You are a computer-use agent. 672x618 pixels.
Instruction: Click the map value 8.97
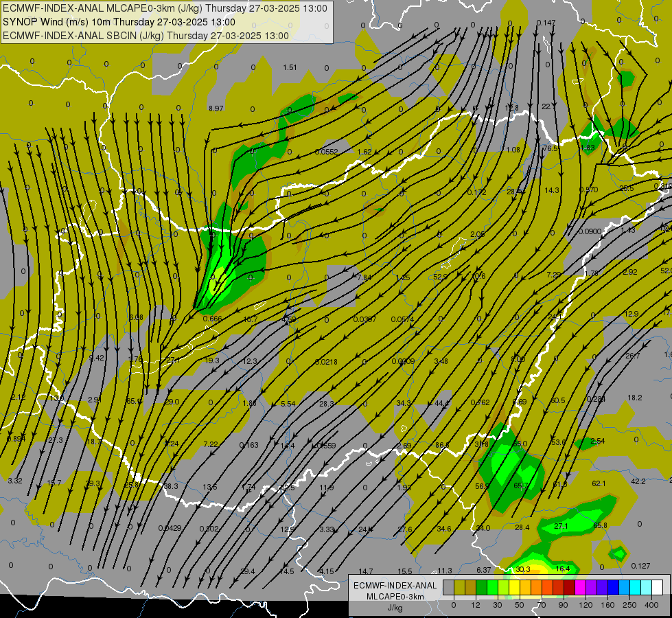(216, 108)
